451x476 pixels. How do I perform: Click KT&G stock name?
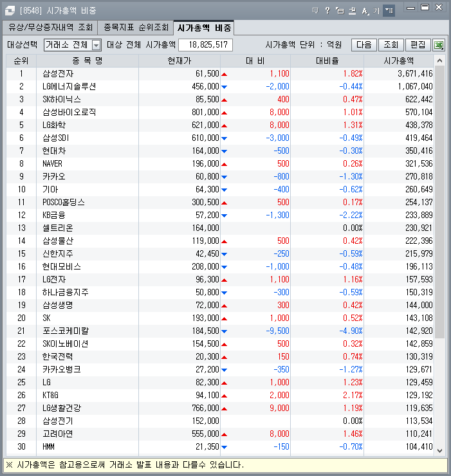coord(50,395)
